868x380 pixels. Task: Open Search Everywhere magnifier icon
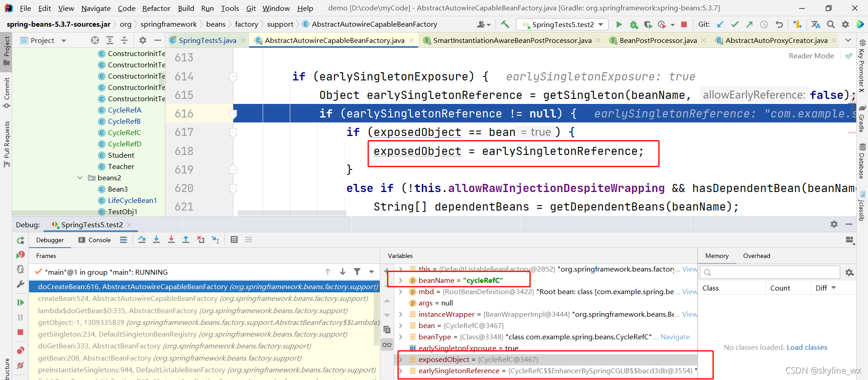(x=830, y=24)
